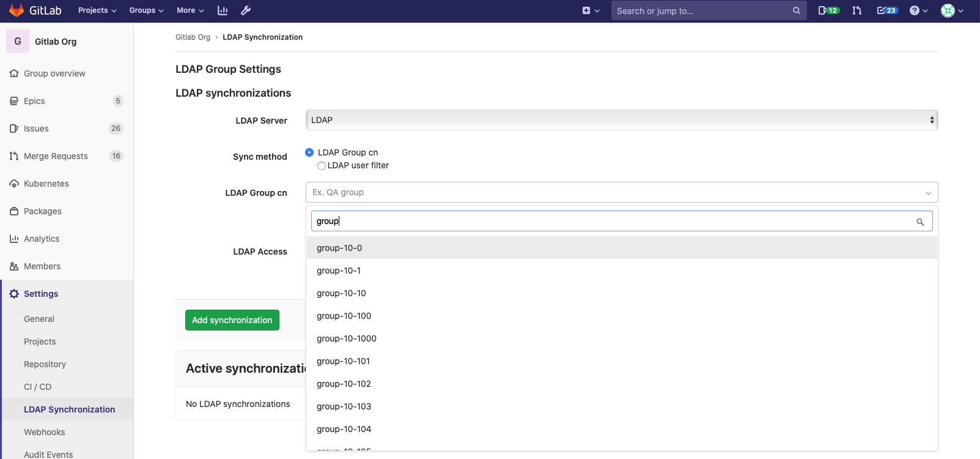Open the user avatar dropdown

[951, 10]
